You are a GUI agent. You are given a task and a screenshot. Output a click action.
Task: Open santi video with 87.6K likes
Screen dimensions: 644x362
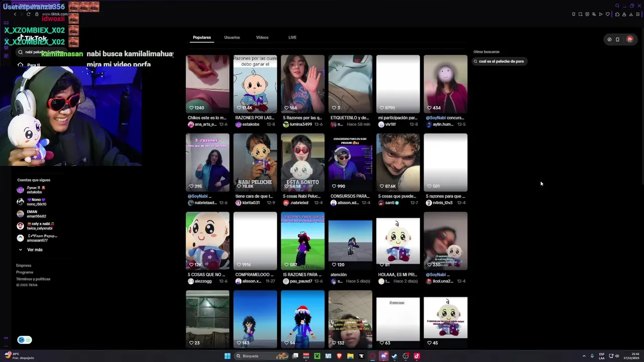pos(398,162)
